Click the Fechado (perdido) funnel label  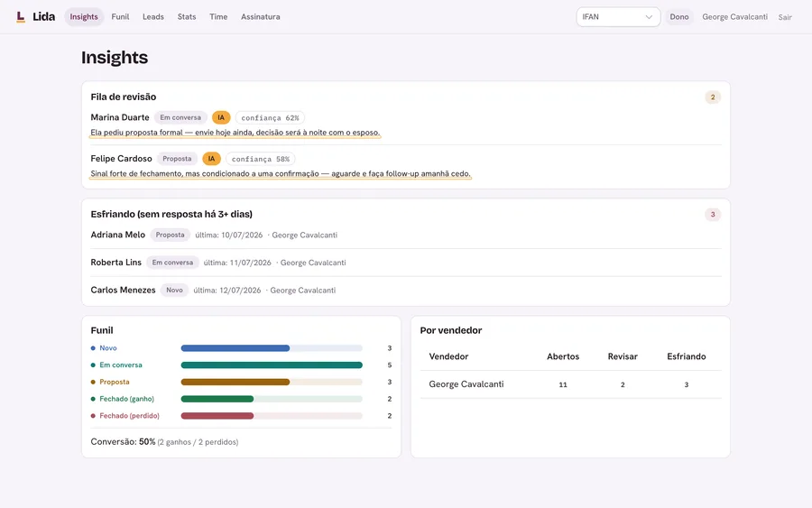129,416
